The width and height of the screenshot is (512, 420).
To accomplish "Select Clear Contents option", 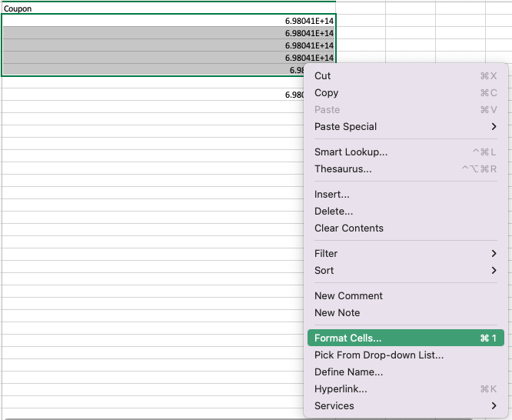I will point(348,228).
